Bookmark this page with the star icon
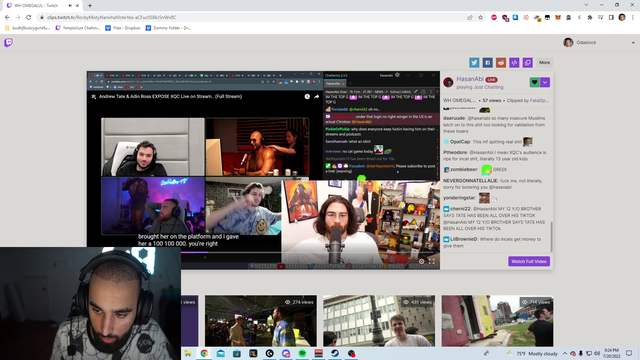The width and height of the screenshot is (640, 360). point(480,18)
